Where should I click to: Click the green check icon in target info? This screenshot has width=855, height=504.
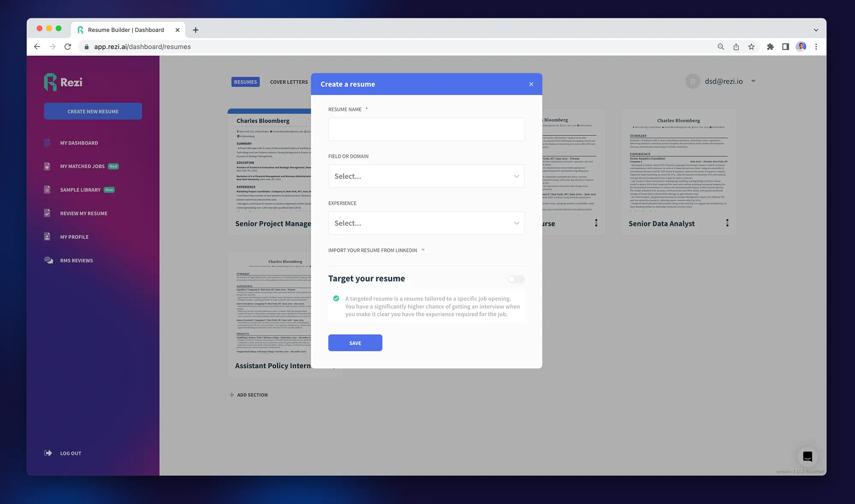pos(336,298)
